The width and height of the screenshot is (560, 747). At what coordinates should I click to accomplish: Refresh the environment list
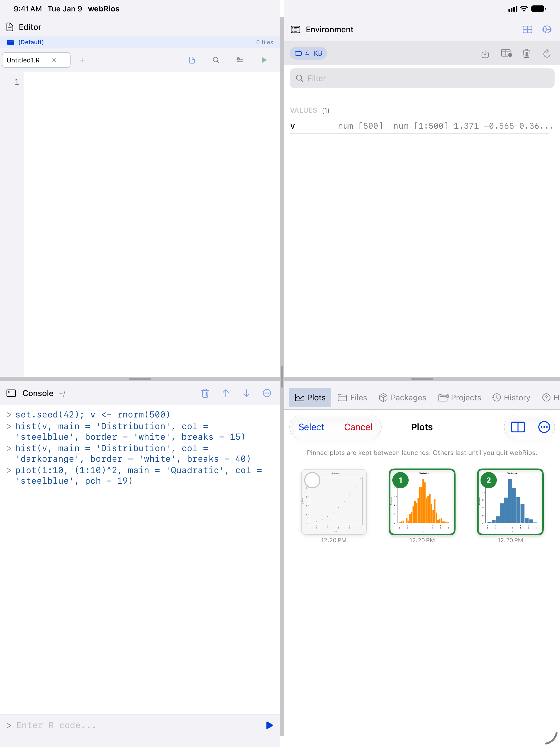click(x=547, y=53)
